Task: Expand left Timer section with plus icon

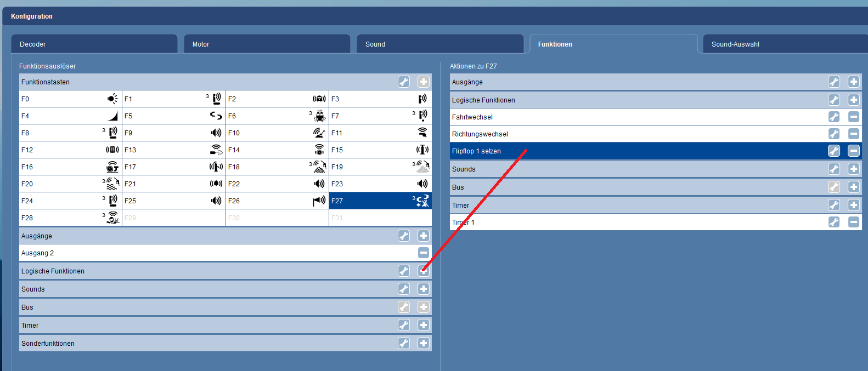Action: coord(424,325)
